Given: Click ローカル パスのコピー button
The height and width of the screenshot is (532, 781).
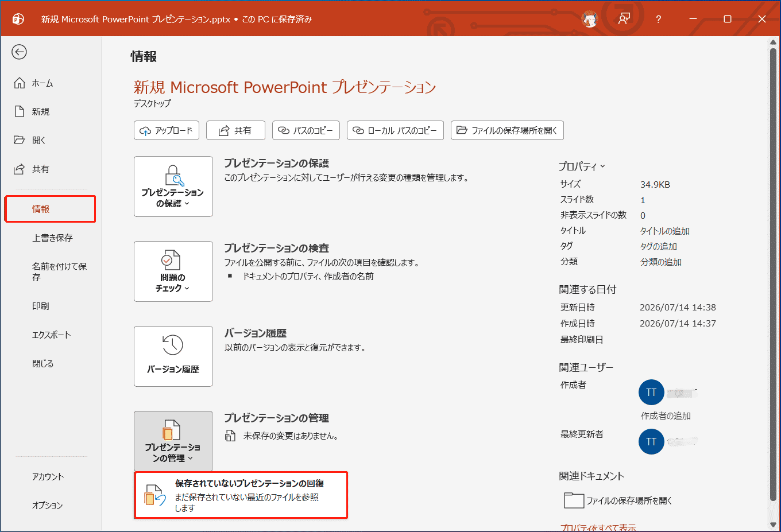Looking at the screenshot, I should tap(395, 130).
